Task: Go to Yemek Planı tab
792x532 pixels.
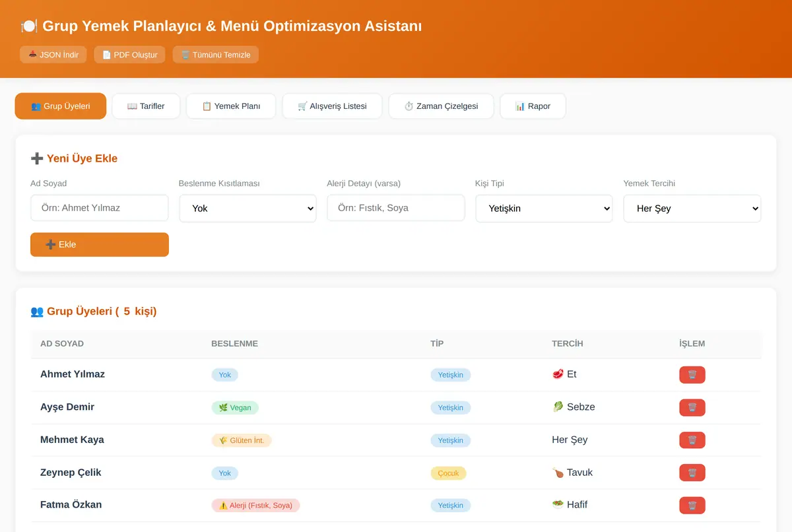Action: (x=231, y=106)
